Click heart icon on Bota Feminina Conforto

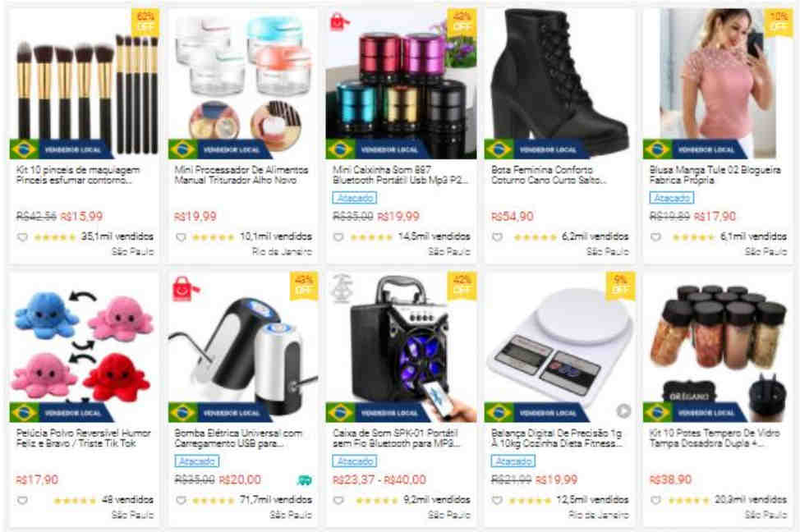click(498, 237)
